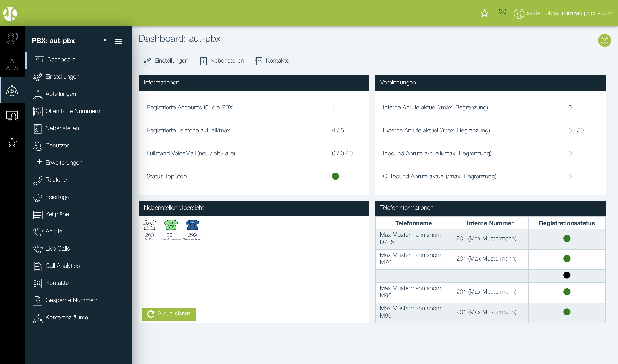
Task: Go to Öffentliche Nummern menu item
Action: tap(73, 111)
